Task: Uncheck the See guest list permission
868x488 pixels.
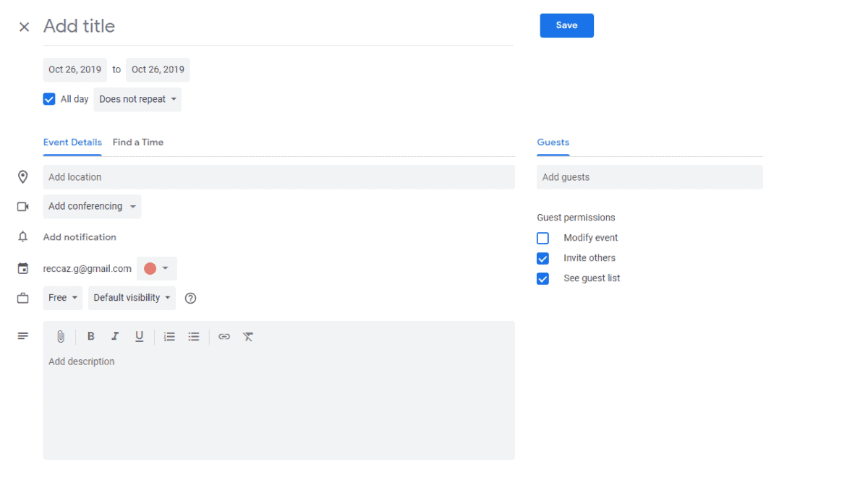Action: pyautogui.click(x=543, y=279)
